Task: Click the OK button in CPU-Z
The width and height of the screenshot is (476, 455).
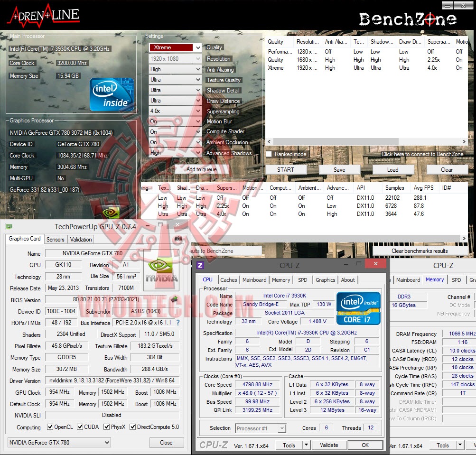Action: coord(365,445)
